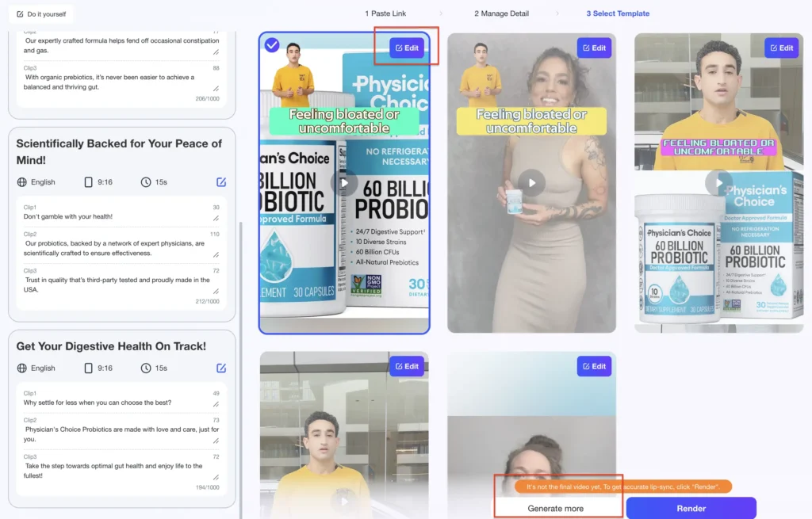Click text 'Don't gamble with your health!'
This screenshot has width=812, height=519.
(x=68, y=216)
